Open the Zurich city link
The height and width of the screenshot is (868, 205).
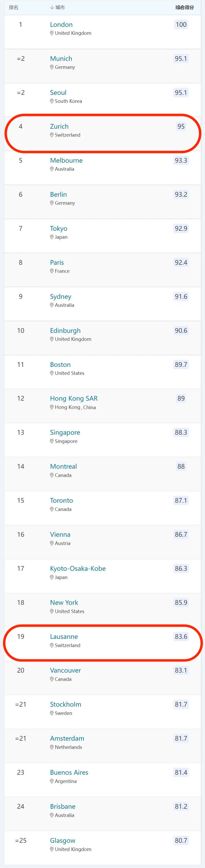[59, 126]
